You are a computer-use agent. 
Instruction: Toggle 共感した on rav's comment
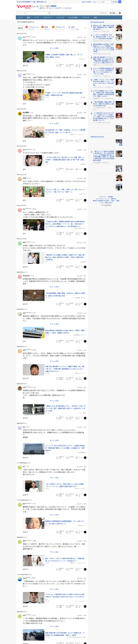pos(60,233)
